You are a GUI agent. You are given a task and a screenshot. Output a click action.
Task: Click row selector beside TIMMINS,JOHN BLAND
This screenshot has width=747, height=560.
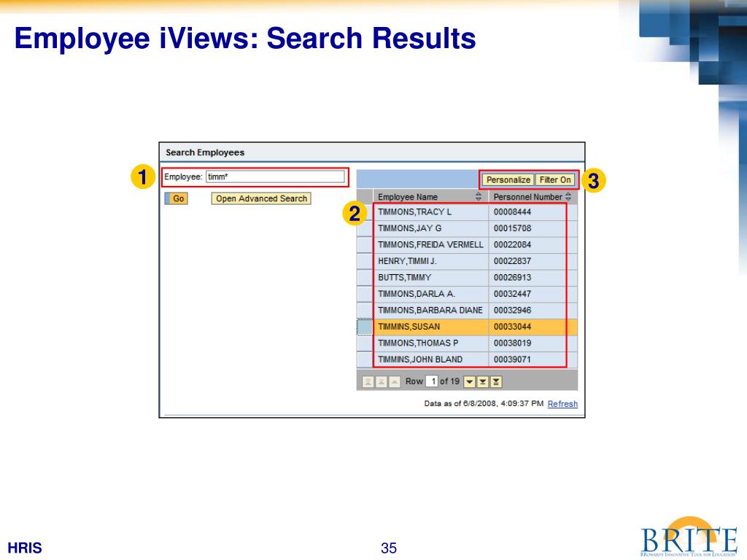tap(365, 359)
